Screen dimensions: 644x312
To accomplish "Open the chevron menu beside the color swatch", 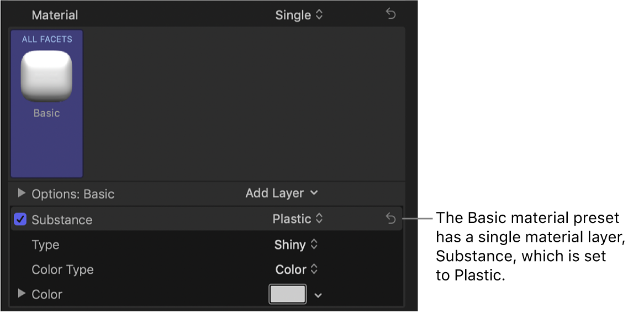I will coord(318,295).
